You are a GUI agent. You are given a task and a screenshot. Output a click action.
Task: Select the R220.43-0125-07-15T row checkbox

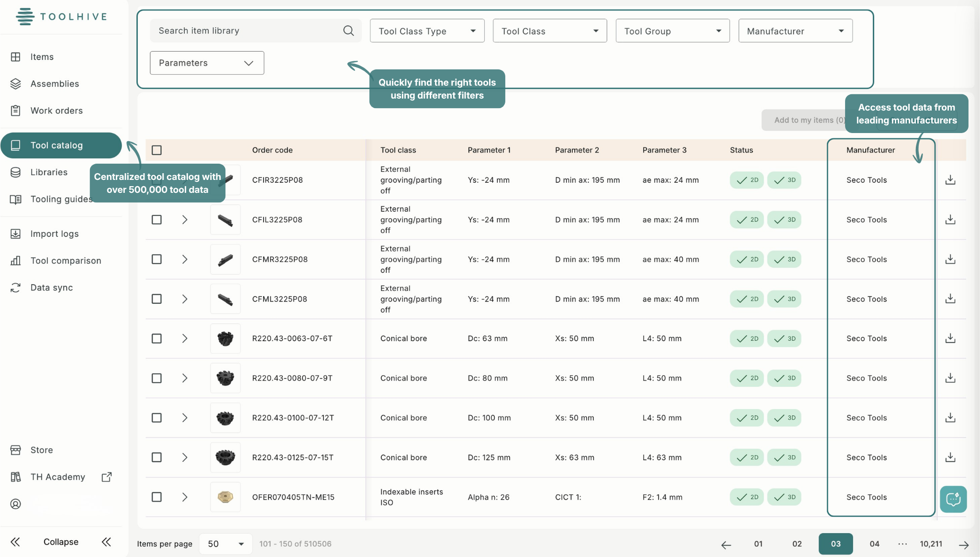(x=156, y=457)
